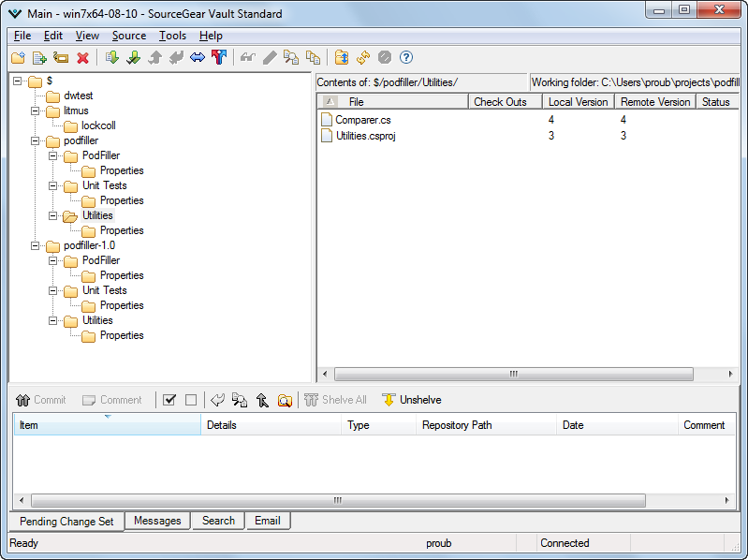Click the blue double-arrow Branch icon

pos(198,58)
